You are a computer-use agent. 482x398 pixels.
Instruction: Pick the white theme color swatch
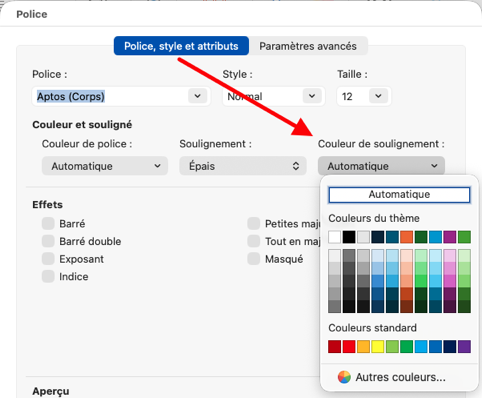click(334, 237)
